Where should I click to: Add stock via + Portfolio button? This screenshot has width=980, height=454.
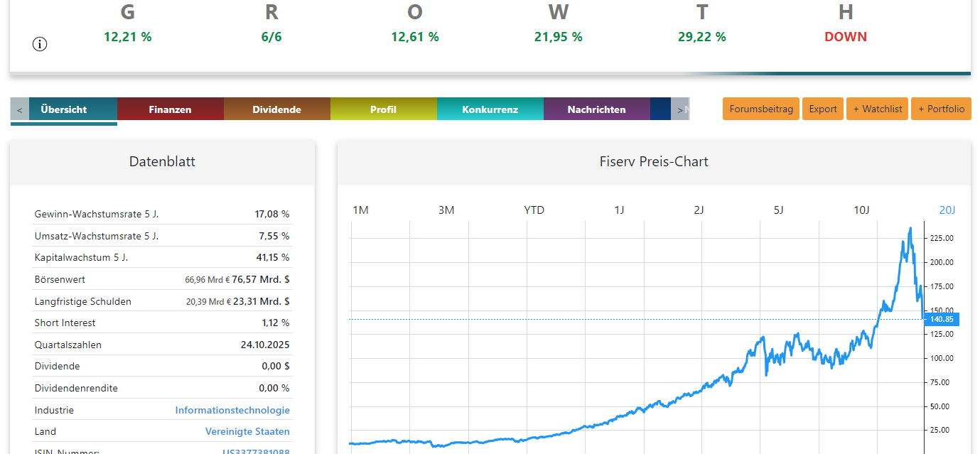pyautogui.click(x=941, y=109)
